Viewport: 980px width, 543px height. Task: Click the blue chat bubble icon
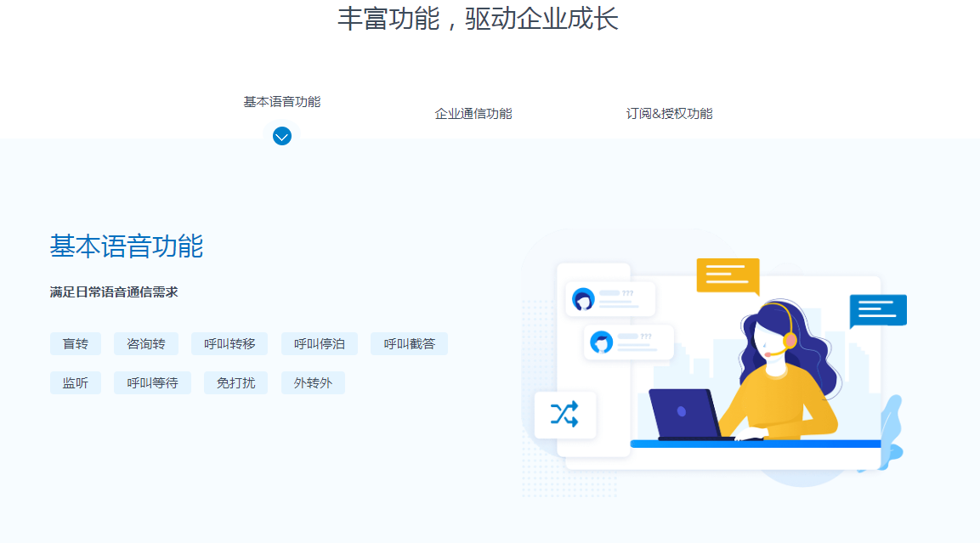[878, 310]
